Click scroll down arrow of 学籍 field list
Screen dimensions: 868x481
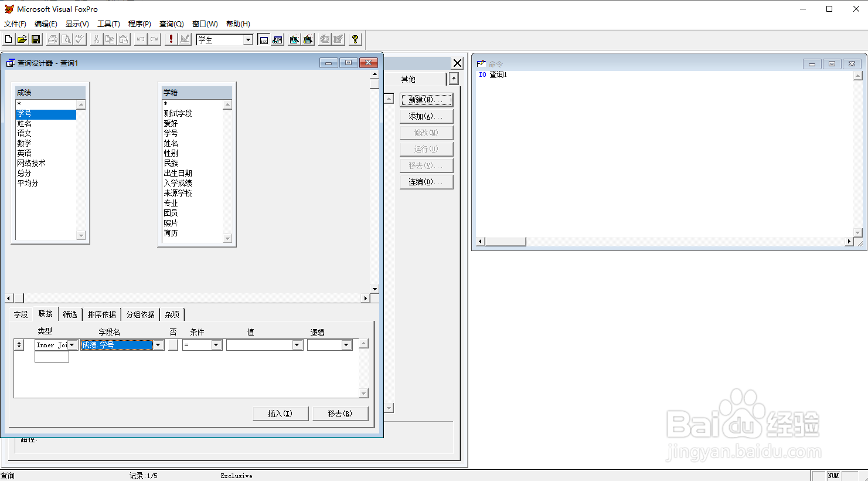[x=227, y=238]
